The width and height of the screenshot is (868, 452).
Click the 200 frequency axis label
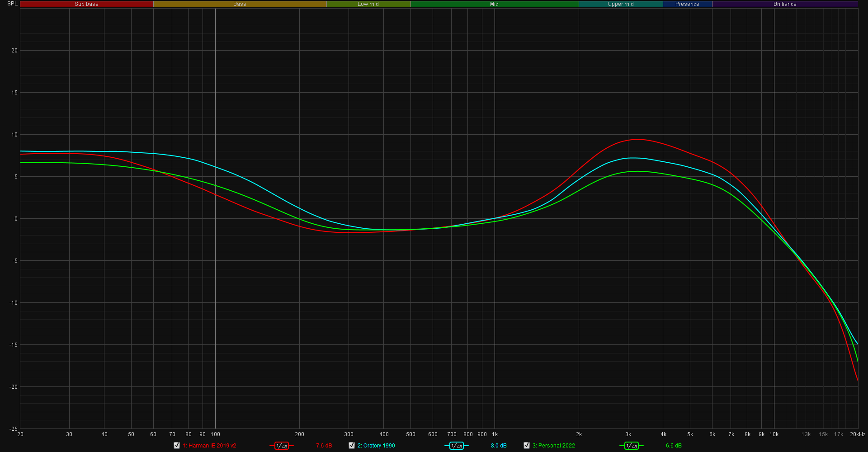coord(299,434)
